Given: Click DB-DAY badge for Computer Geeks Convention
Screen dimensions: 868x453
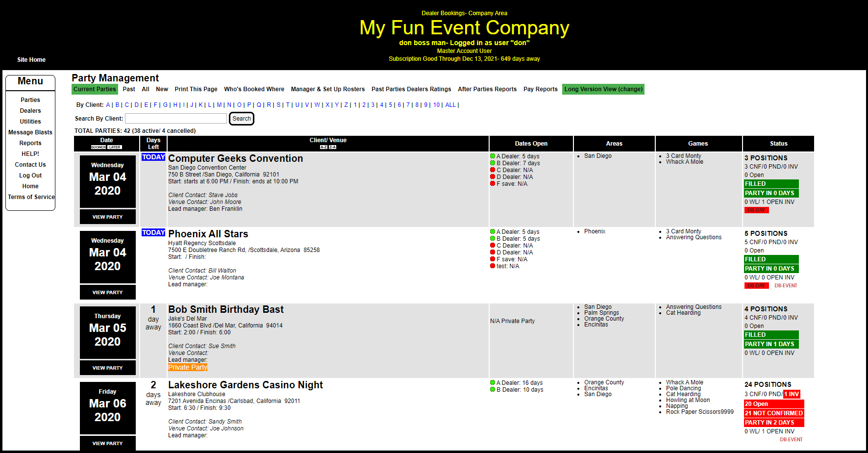Looking at the screenshot, I should click(x=756, y=210).
